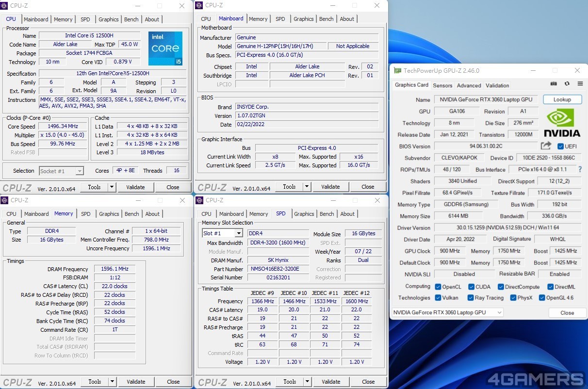Click the NVIDIA logo in GPU-Z
Screen dimensions: 588x389
click(x=561, y=123)
